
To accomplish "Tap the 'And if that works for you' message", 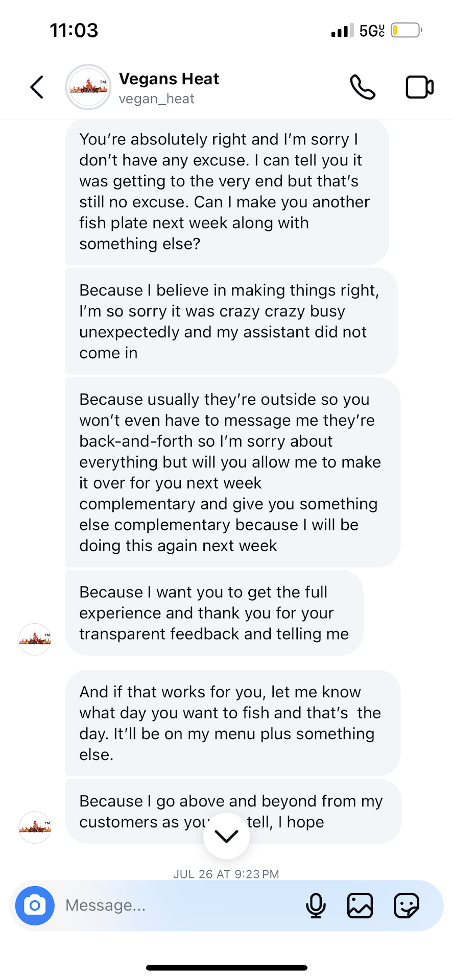I will [232, 723].
